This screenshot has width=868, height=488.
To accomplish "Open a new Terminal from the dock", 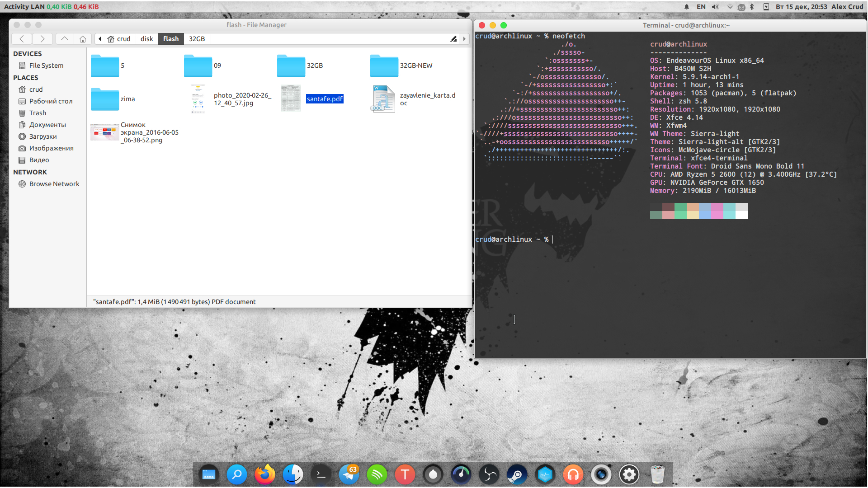I will click(x=321, y=474).
